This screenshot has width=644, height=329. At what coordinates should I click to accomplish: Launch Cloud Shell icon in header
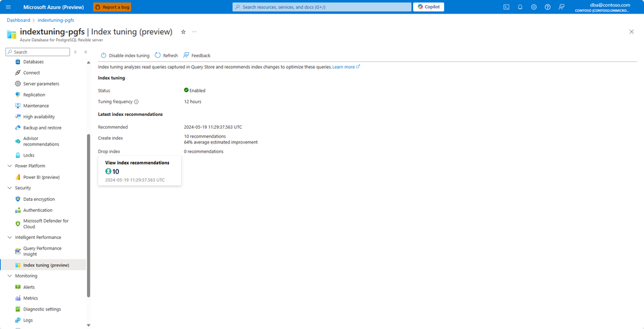tap(507, 7)
